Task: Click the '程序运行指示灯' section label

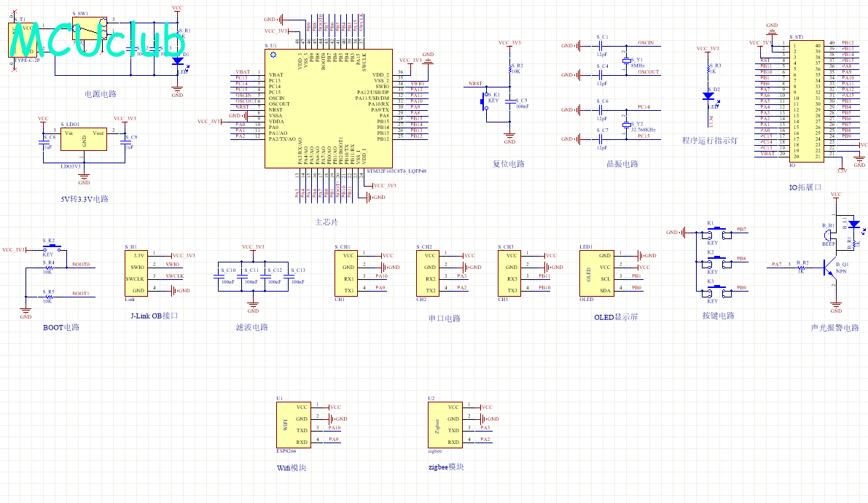Action: (710, 141)
